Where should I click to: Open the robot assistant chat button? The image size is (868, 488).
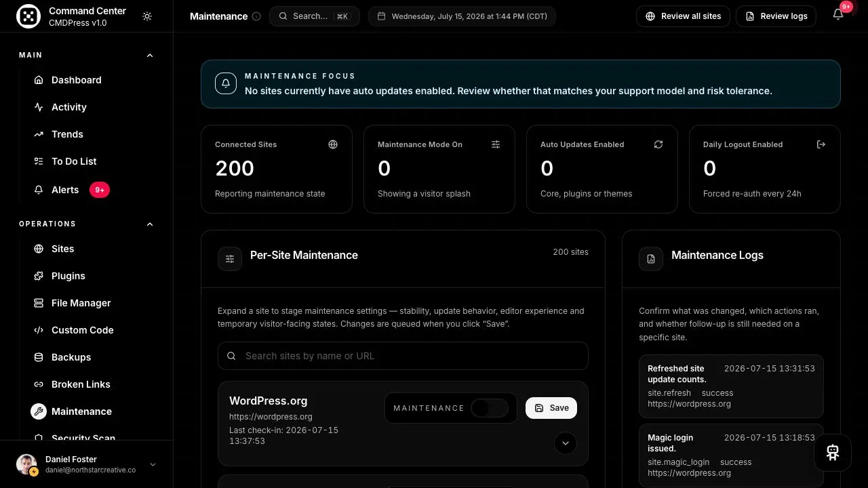(833, 453)
